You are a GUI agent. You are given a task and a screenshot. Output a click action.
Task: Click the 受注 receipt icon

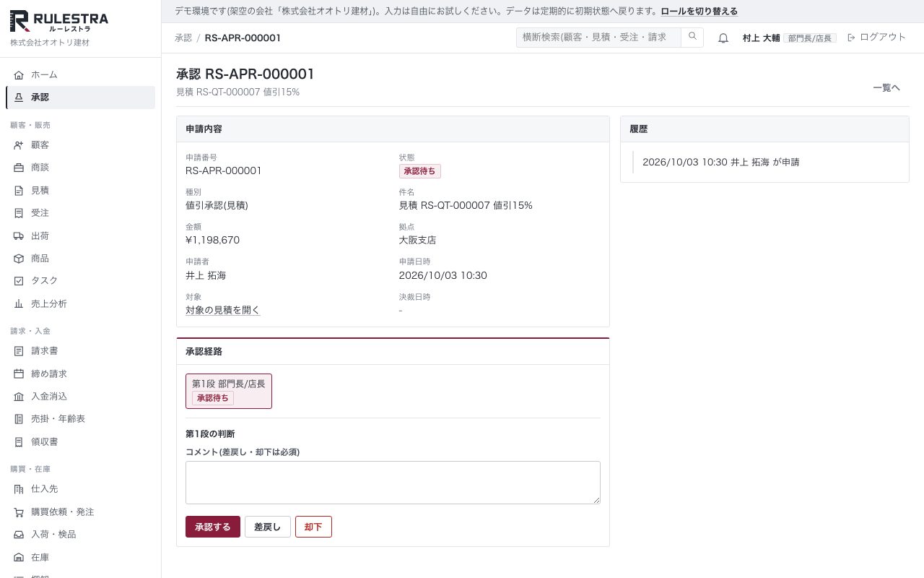pos(19,213)
